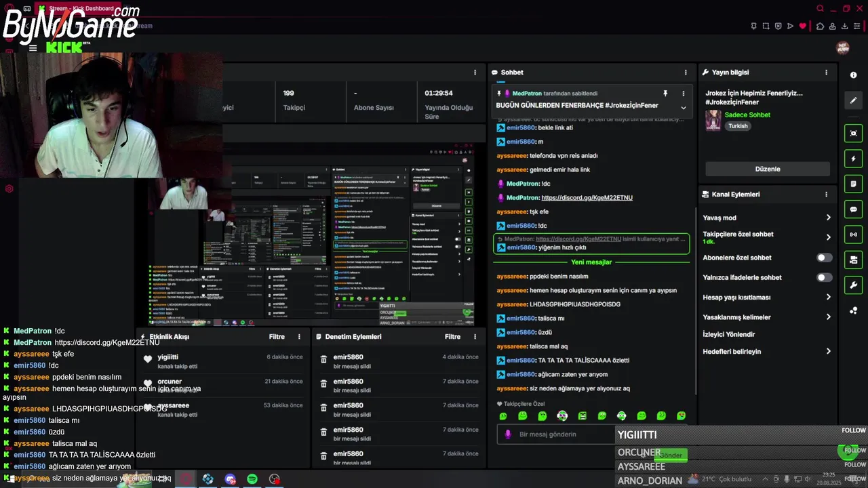Viewport: 868px width, 488px height.
Task: Open browser easy setup sliders icon
Action: coord(858,26)
